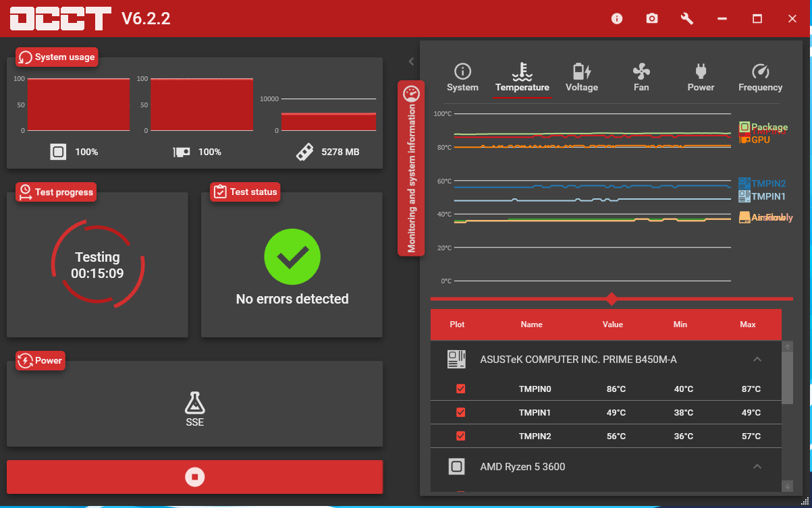
Task: Click the AMD Ryzen processor icon
Action: (456, 466)
